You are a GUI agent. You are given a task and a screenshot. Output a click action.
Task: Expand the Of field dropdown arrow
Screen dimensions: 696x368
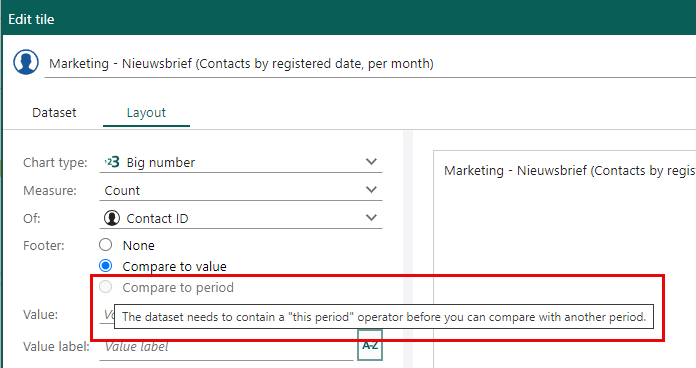point(371,218)
